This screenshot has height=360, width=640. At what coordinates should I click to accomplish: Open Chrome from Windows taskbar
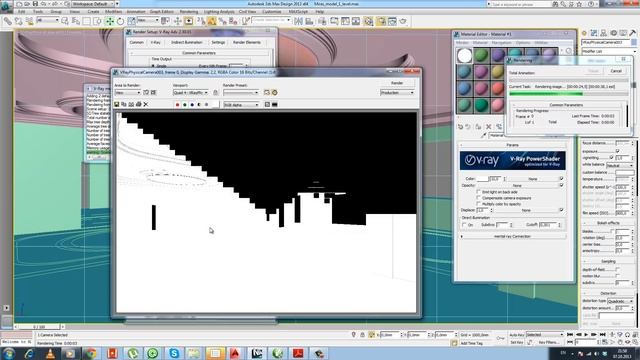tap(91, 353)
